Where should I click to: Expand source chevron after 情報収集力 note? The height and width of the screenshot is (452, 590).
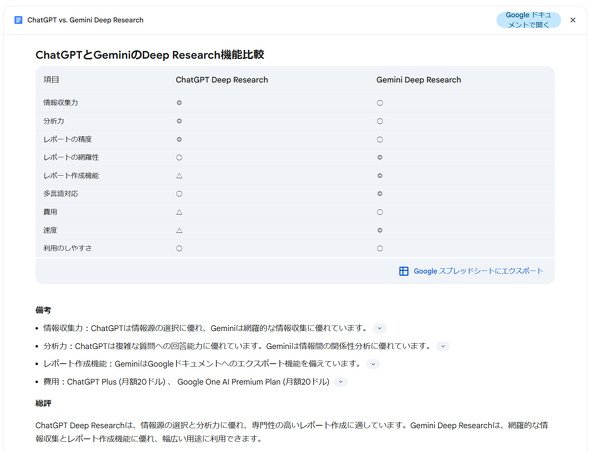point(379,328)
